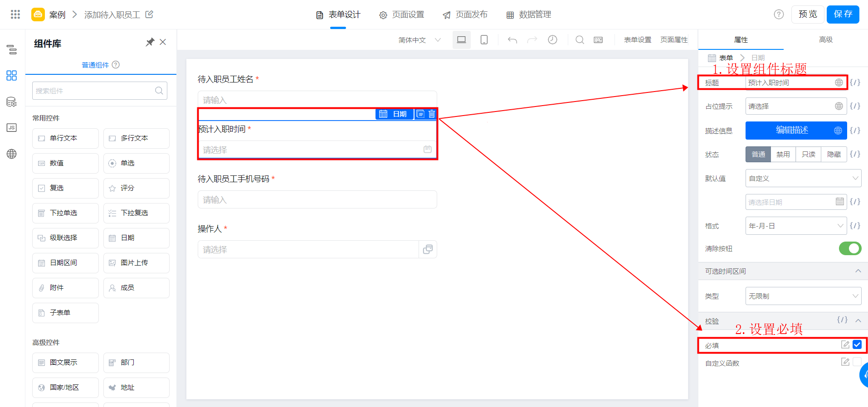Open the JS actions sidebar icon
This screenshot has width=868, height=407.
coord(12,128)
